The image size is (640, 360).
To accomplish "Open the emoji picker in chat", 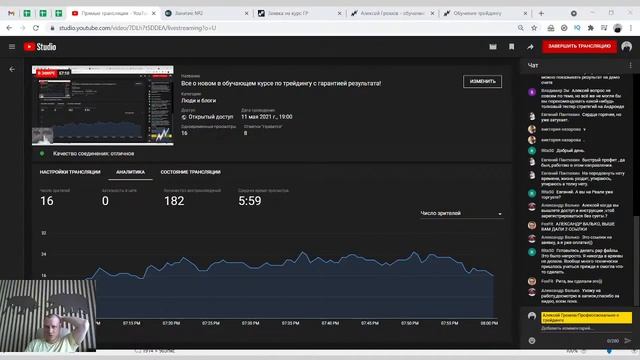I will 532,340.
